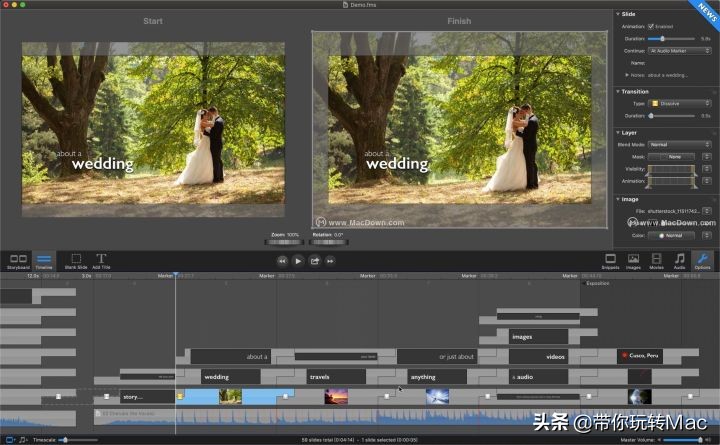Switch to Timeline view
720x445 pixels.
[44, 261]
